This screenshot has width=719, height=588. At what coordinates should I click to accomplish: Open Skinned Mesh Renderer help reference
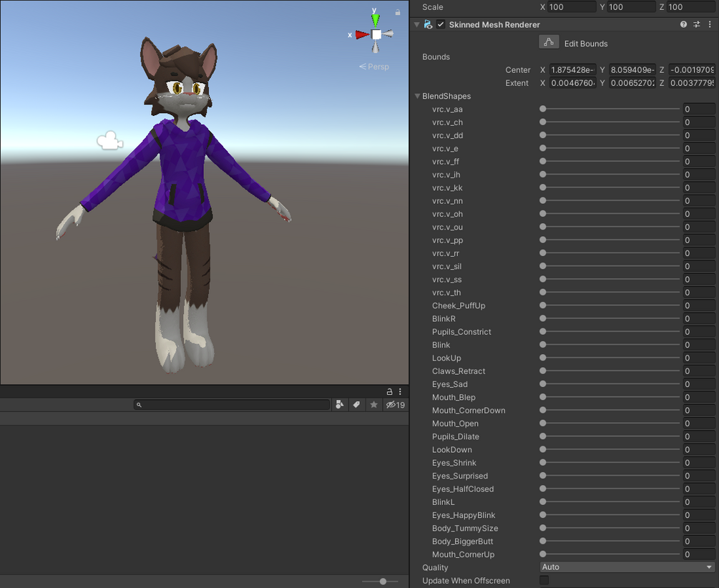(x=683, y=24)
